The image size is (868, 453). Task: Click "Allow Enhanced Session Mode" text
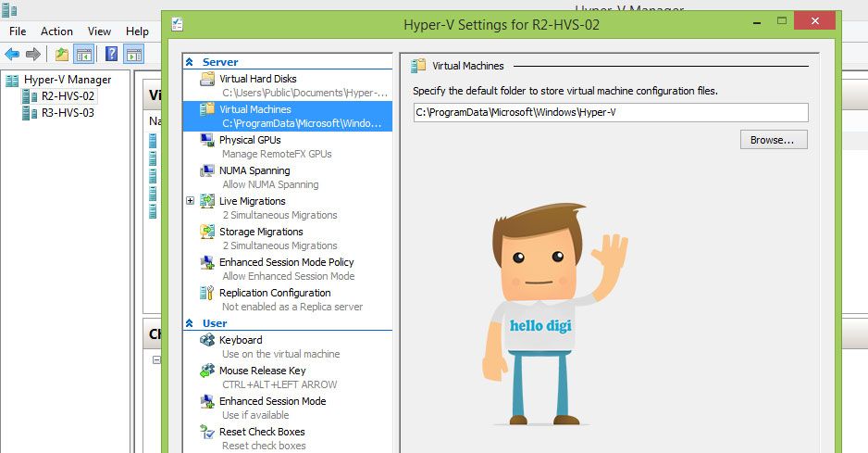[x=288, y=276]
